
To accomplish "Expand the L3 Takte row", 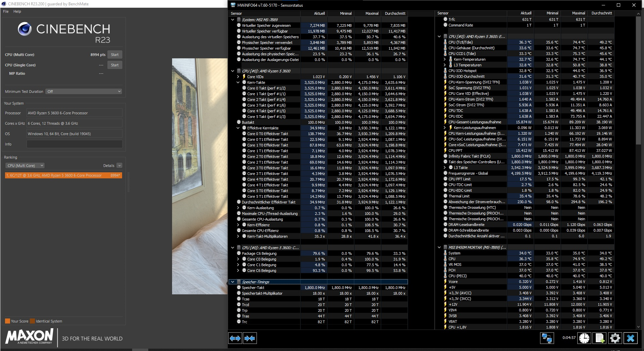I will (444, 168).
